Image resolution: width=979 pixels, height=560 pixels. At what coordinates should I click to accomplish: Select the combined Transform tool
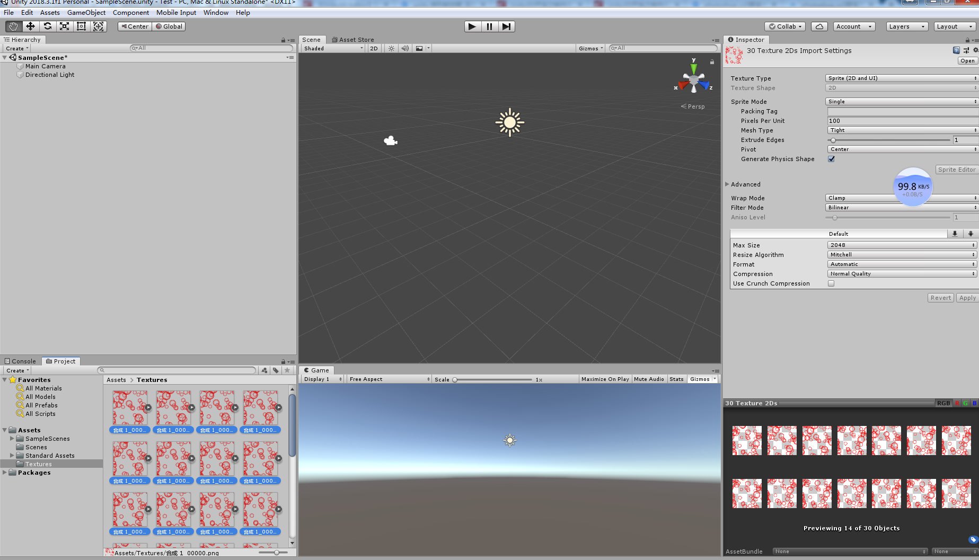pos(99,26)
